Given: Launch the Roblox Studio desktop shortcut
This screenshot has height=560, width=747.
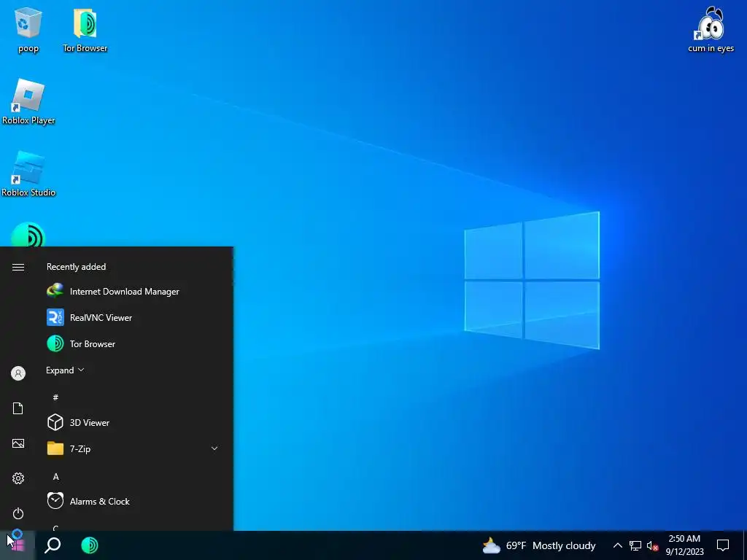Looking at the screenshot, I should point(28,174).
